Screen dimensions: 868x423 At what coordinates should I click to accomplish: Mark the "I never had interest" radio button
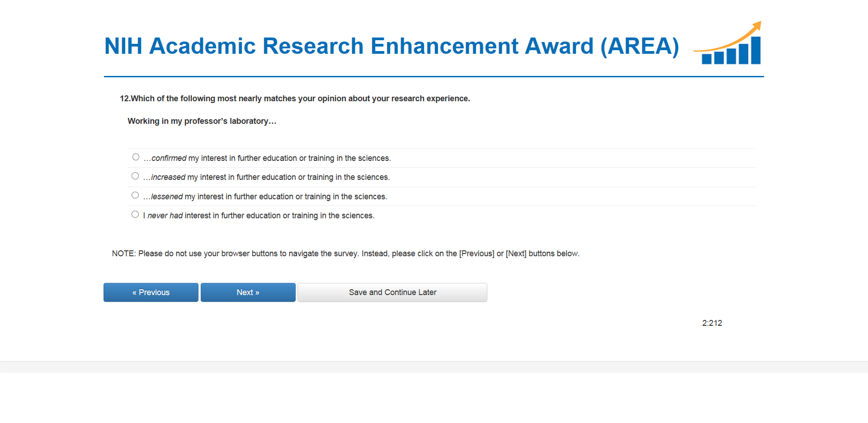(135, 214)
